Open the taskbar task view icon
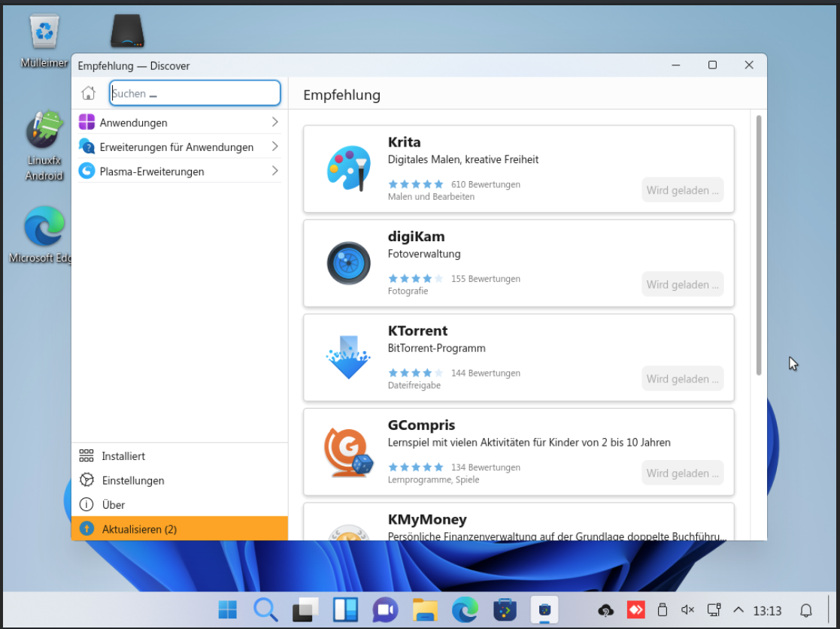840x629 pixels. pyautogui.click(x=305, y=609)
